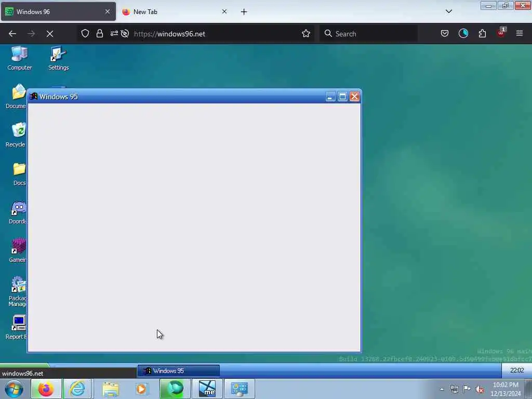Click the muted volume tray icon
The width and height of the screenshot is (532, 399).
[480, 389]
